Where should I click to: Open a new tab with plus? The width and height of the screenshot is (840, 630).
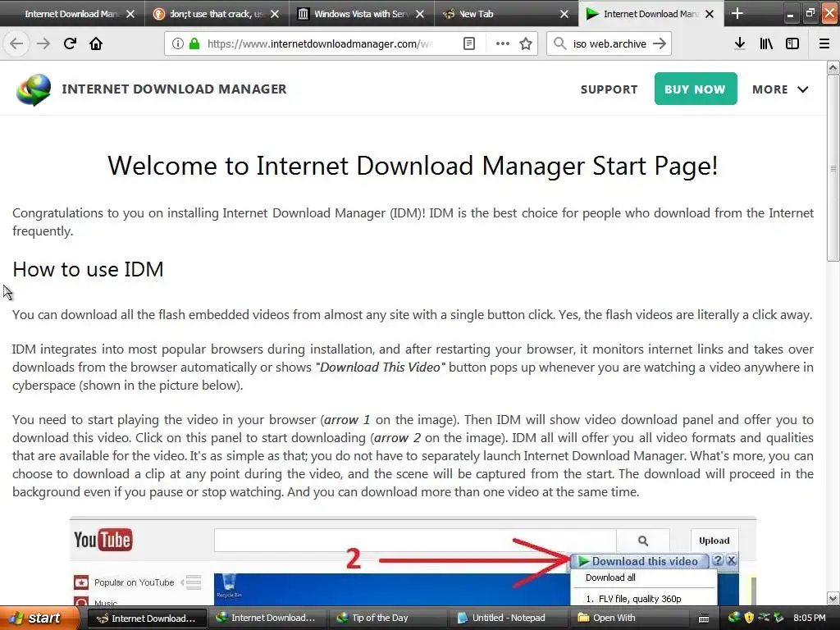click(737, 13)
